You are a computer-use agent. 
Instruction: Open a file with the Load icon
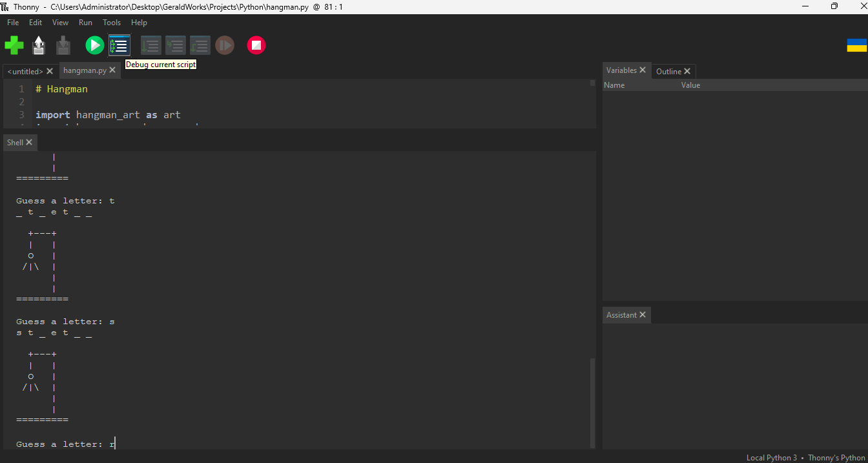point(39,45)
